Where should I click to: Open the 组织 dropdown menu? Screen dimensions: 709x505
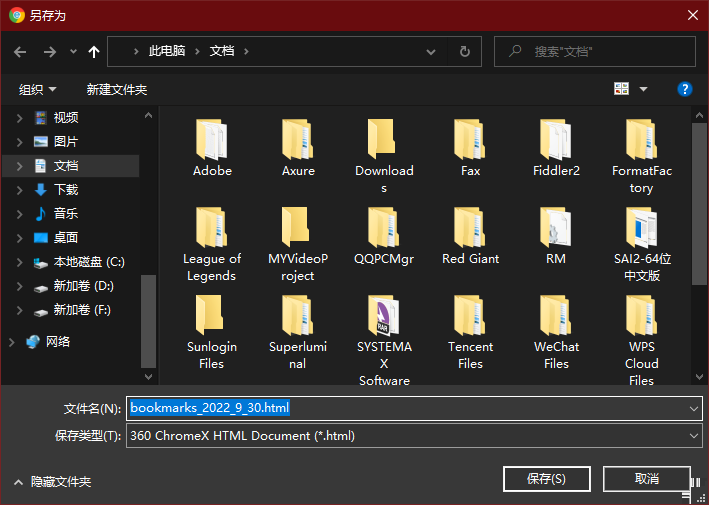click(38, 90)
